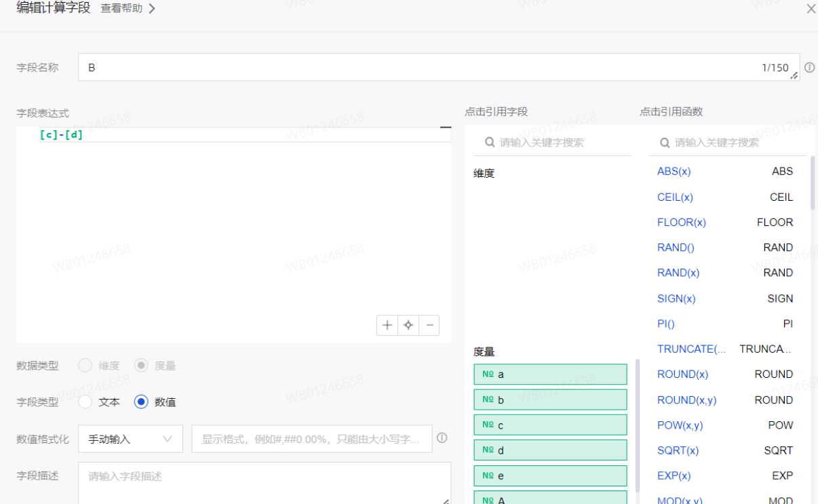This screenshot has height=504, width=818.
Task: Collapse the expression editor with the minimize dash
Action: click(445, 127)
